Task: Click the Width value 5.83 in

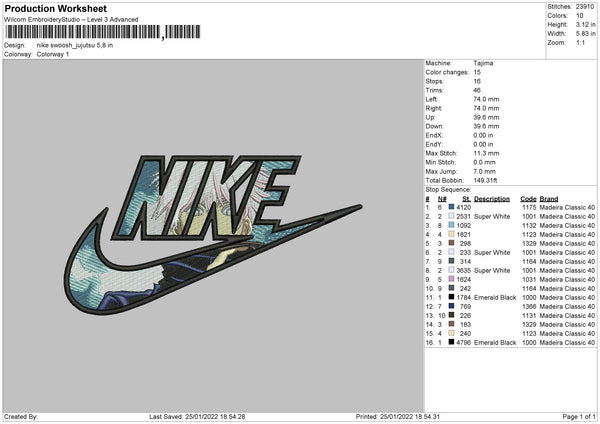Action: pos(585,34)
